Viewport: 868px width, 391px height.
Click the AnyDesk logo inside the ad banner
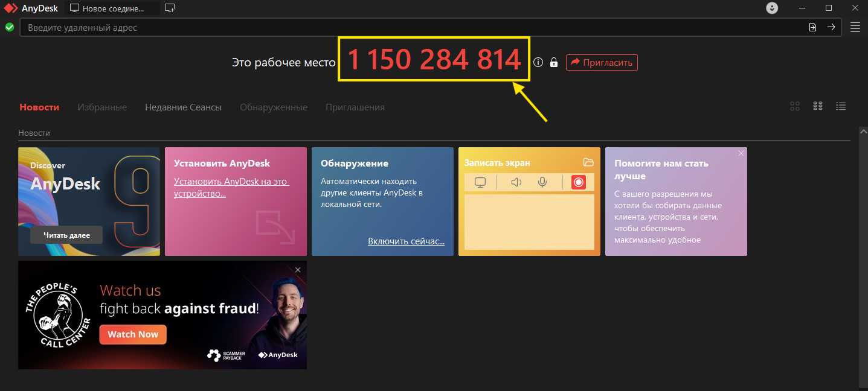coord(278,355)
